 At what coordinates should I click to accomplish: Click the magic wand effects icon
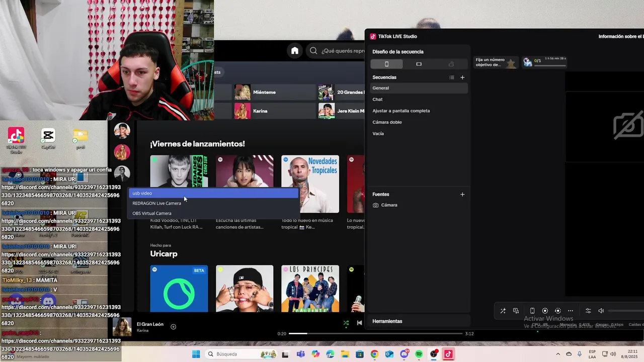coord(503,311)
